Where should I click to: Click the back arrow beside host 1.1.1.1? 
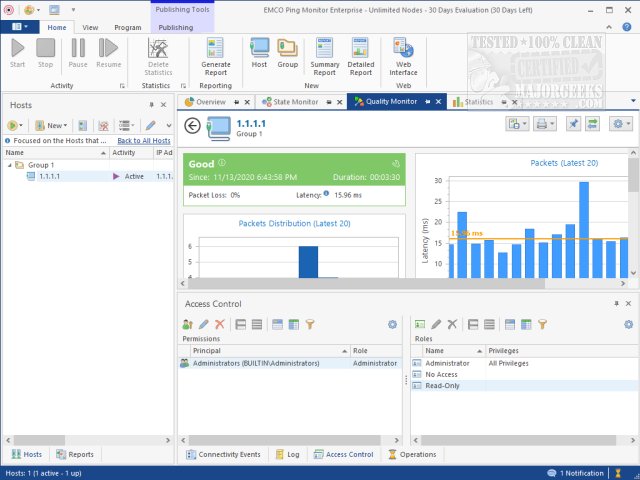193,126
